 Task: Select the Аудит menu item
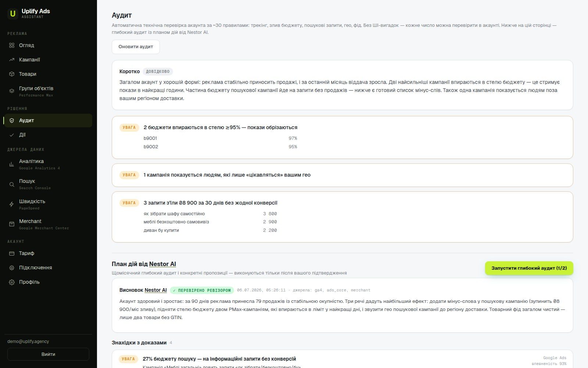click(x=48, y=120)
